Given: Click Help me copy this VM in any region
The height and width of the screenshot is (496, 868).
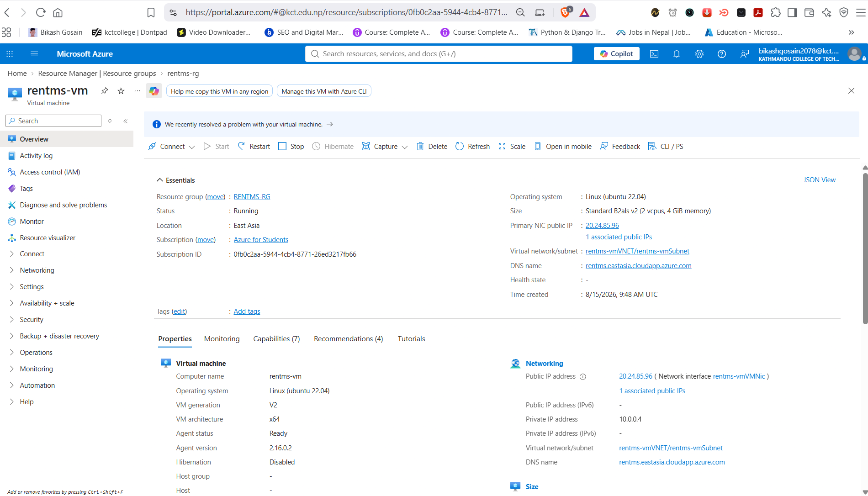Looking at the screenshot, I should pyautogui.click(x=219, y=91).
